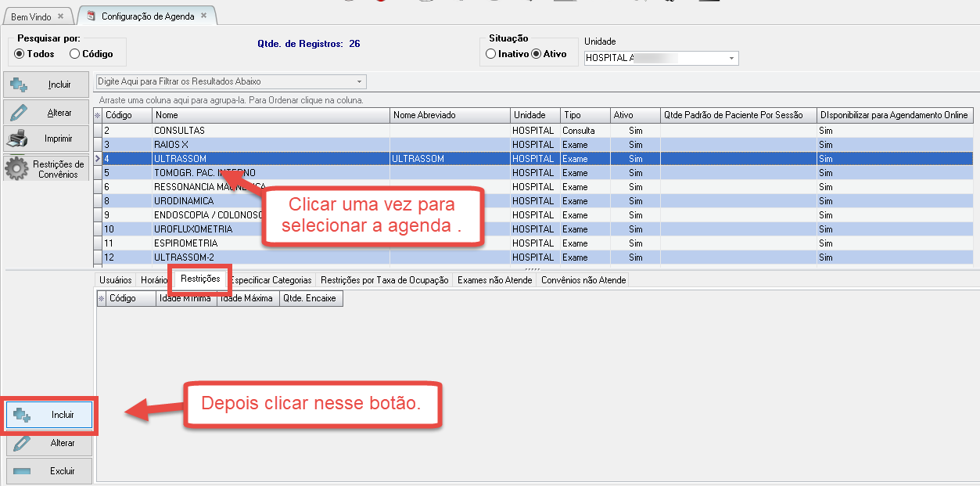Click the Excluir minus icon
The height and width of the screenshot is (486, 980).
(21, 471)
